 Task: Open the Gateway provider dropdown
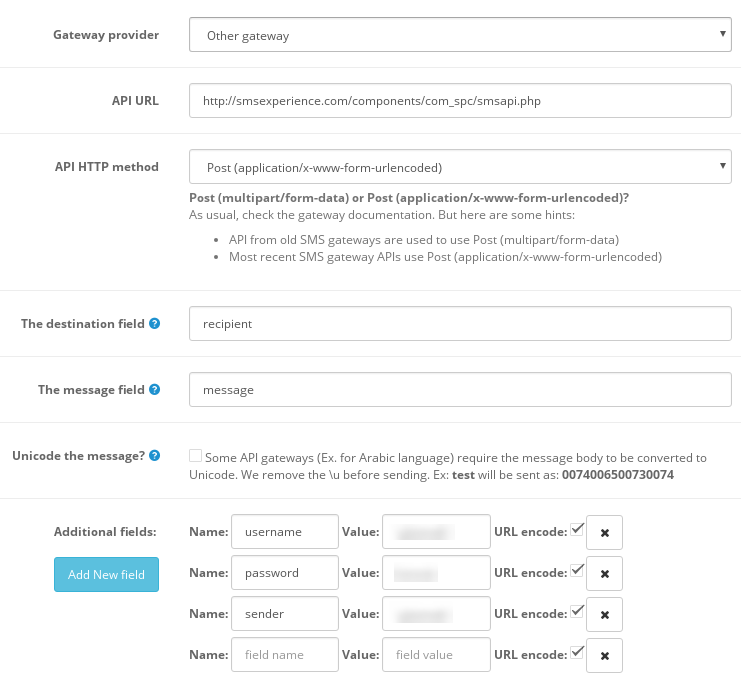tap(460, 35)
